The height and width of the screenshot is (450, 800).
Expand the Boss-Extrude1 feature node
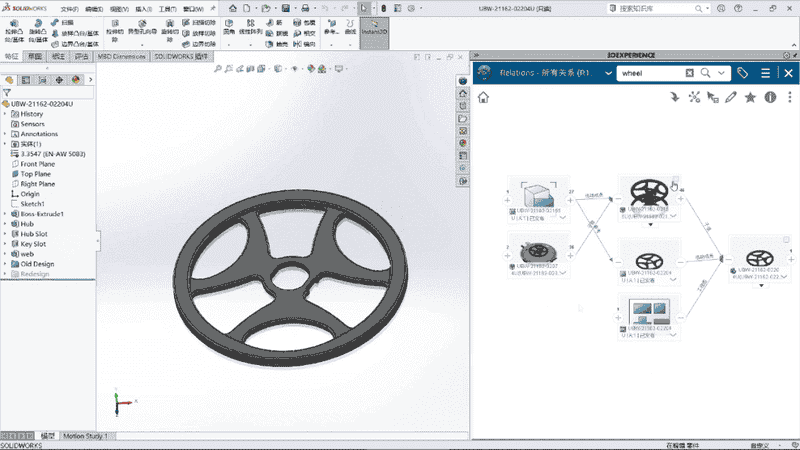click(5, 214)
